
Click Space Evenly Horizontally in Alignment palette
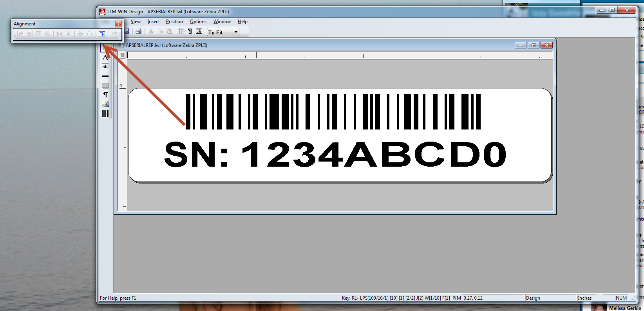point(59,34)
